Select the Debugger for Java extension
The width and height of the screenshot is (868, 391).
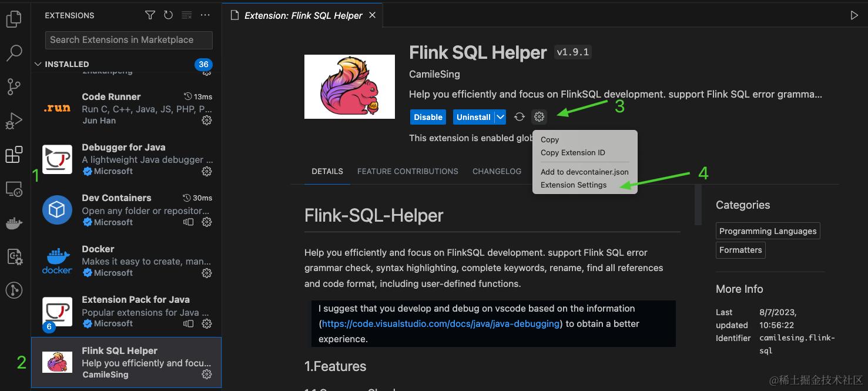tap(126, 159)
